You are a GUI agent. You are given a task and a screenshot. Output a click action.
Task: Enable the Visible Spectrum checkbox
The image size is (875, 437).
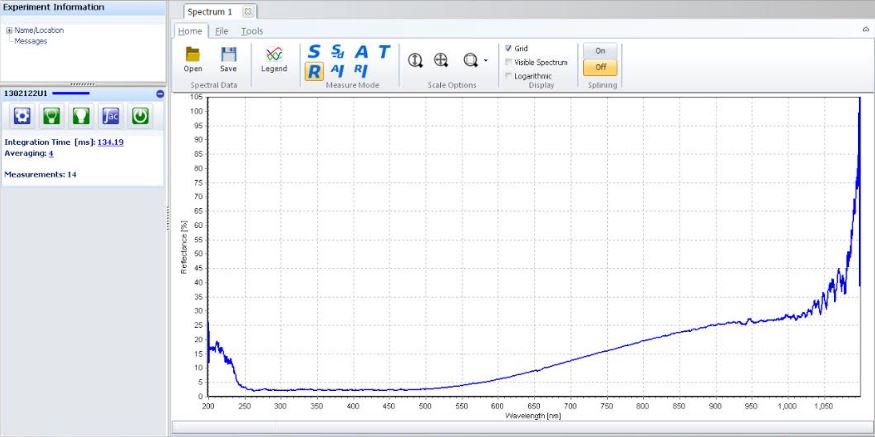tap(509, 62)
